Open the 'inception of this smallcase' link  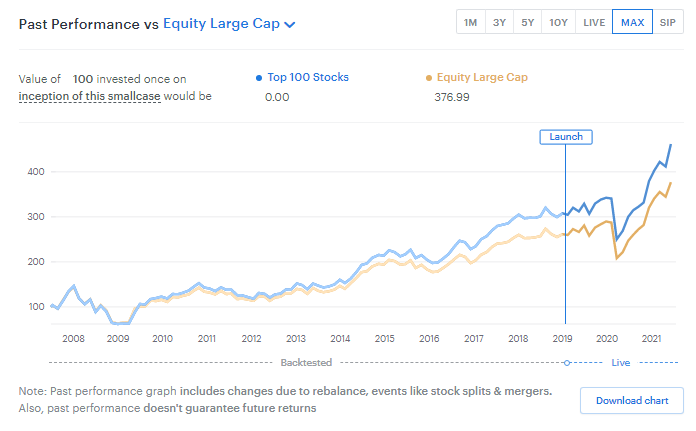[89, 96]
